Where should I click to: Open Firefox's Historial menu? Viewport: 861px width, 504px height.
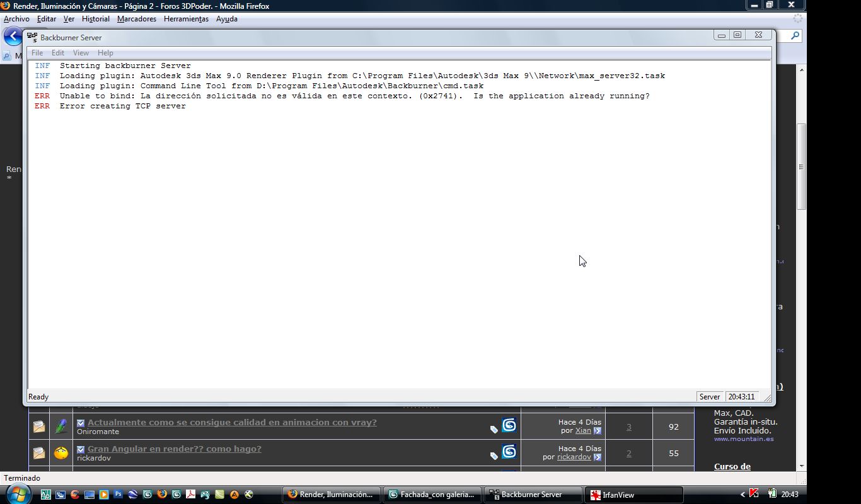96,19
